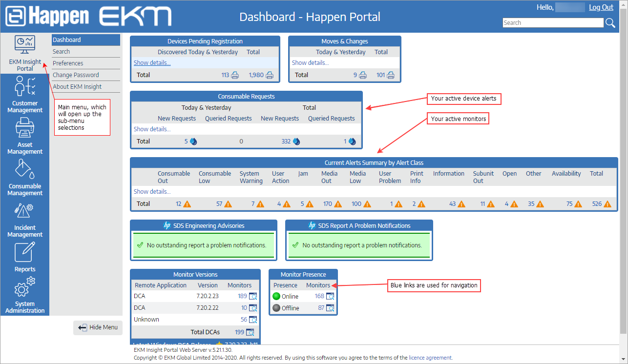Image resolution: width=628 pixels, height=364 pixels.
Task: Click the Search input field in header
Action: (x=553, y=23)
